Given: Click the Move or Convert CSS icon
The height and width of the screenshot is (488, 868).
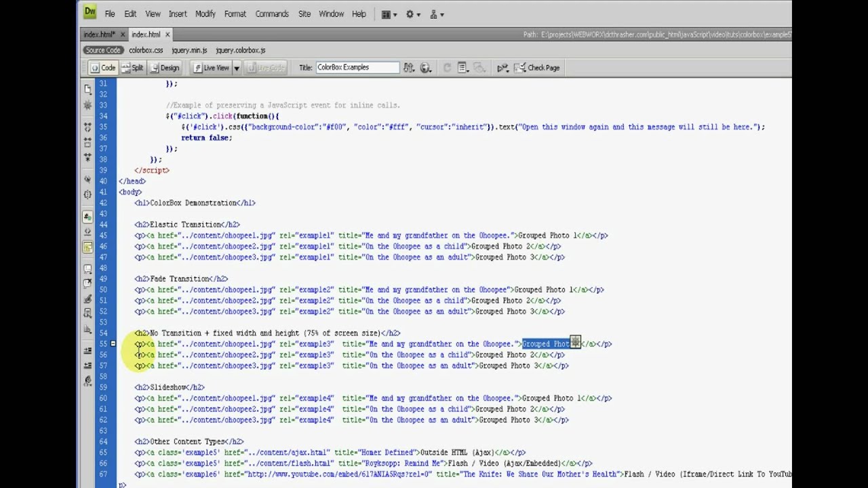Looking at the screenshot, I should click(87, 329).
